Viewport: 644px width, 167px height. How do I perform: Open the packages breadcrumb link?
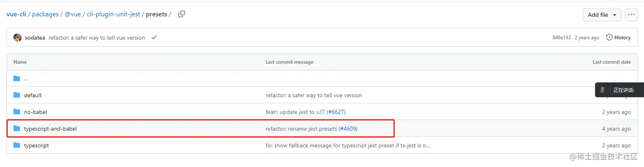45,14
